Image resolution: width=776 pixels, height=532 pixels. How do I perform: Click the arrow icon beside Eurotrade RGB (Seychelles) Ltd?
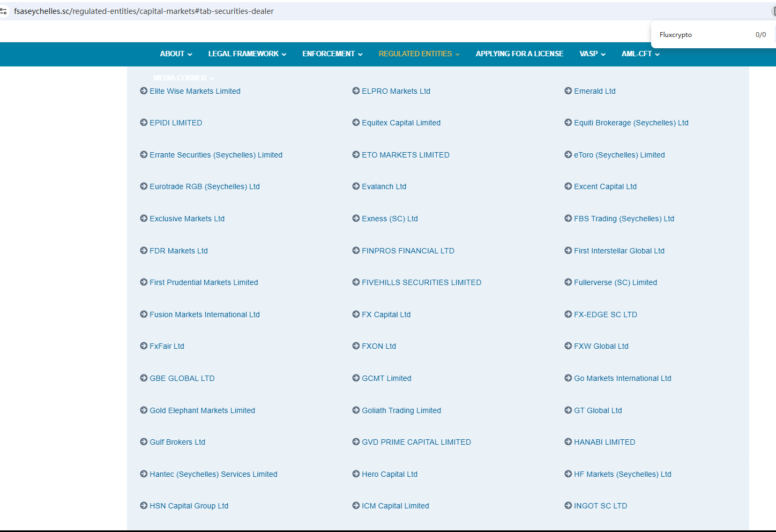[144, 186]
